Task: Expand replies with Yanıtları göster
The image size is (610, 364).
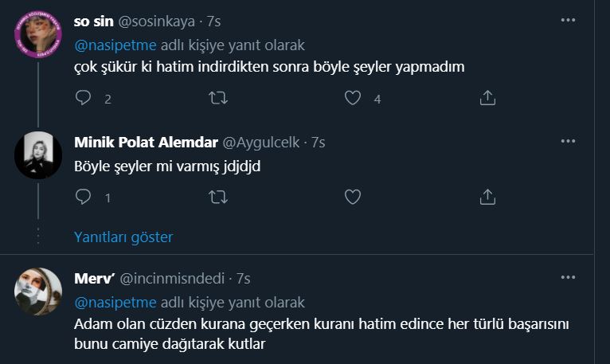Action: pos(123,237)
